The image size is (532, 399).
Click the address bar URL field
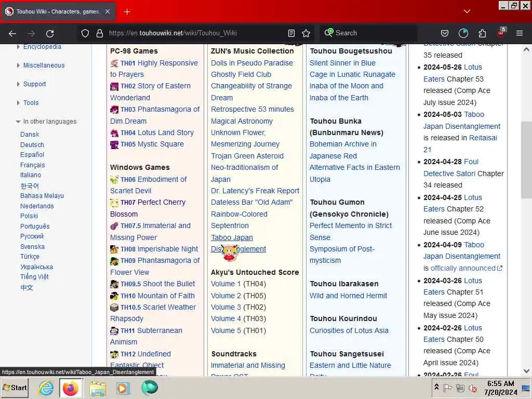197,33
